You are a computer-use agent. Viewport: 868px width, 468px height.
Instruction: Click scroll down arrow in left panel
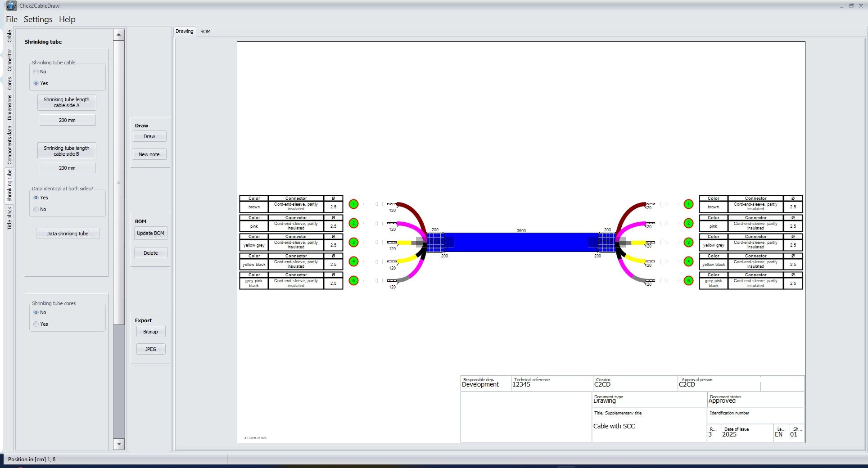coord(119,444)
